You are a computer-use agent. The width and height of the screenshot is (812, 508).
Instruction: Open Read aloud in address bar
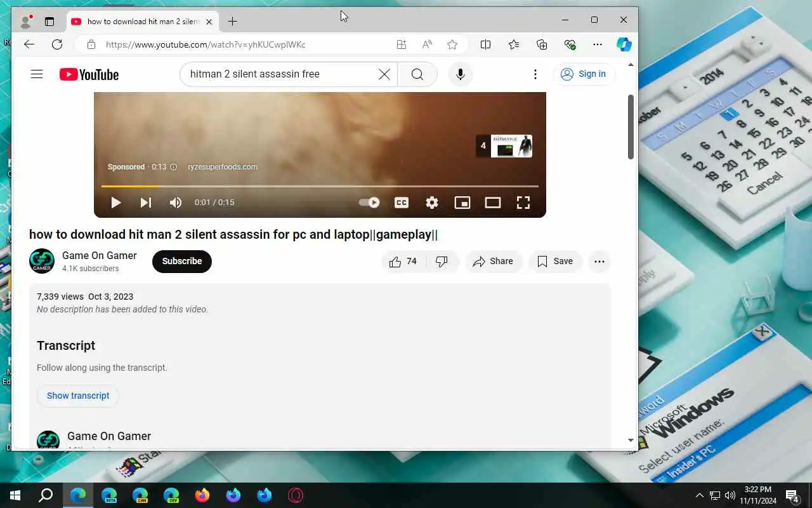point(427,44)
